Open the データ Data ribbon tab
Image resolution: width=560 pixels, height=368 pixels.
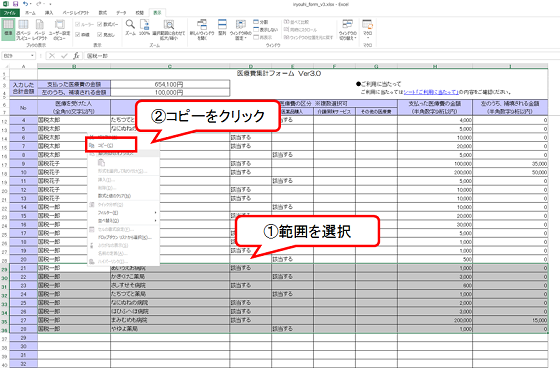(121, 13)
